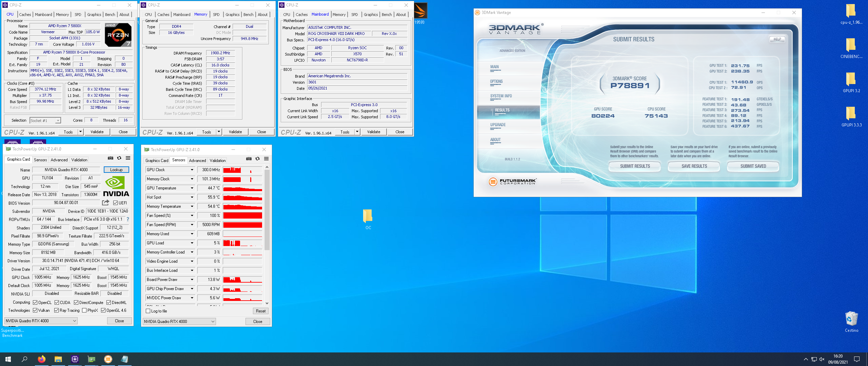Click the OPTIONS menu item in 3DMark Vantage

point(496,82)
